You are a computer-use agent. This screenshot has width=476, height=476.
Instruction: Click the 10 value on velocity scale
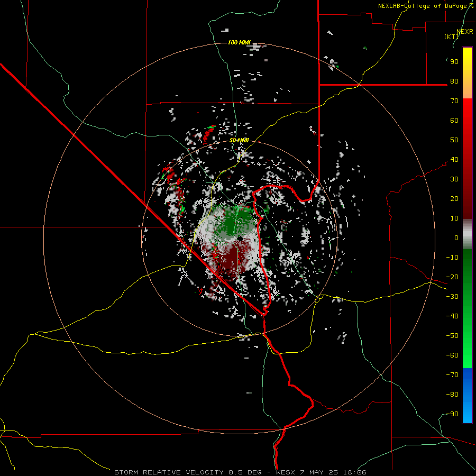click(x=454, y=218)
